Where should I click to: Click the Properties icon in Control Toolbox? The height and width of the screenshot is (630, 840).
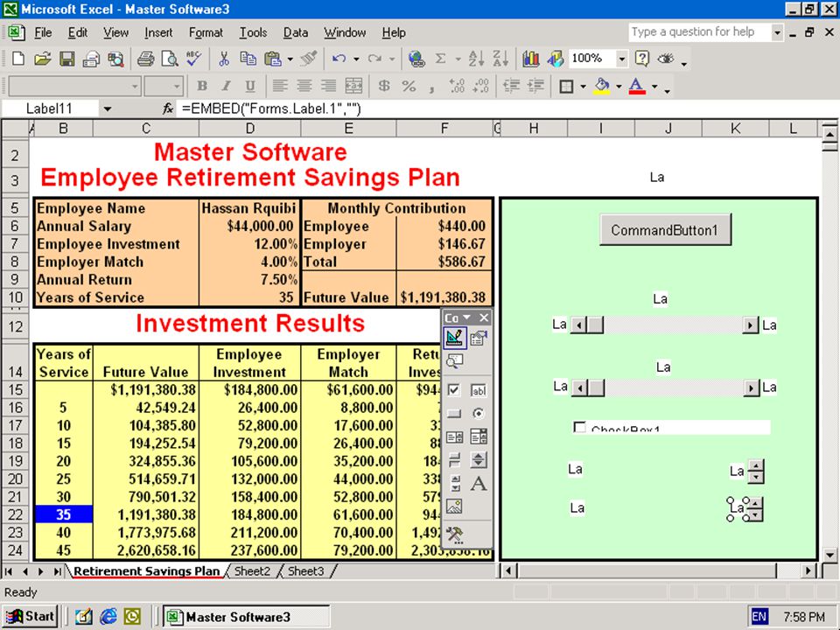click(x=479, y=338)
